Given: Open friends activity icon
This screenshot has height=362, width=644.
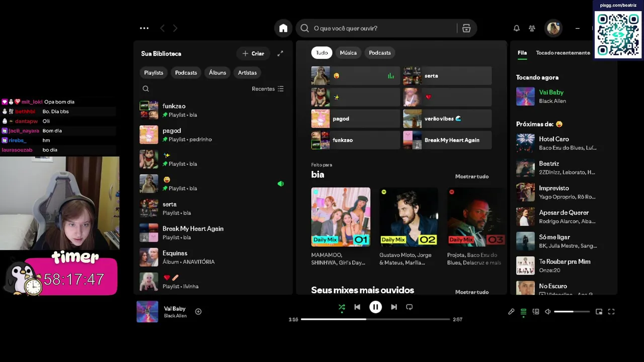Looking at the screenshot, I should click(532, 28).
